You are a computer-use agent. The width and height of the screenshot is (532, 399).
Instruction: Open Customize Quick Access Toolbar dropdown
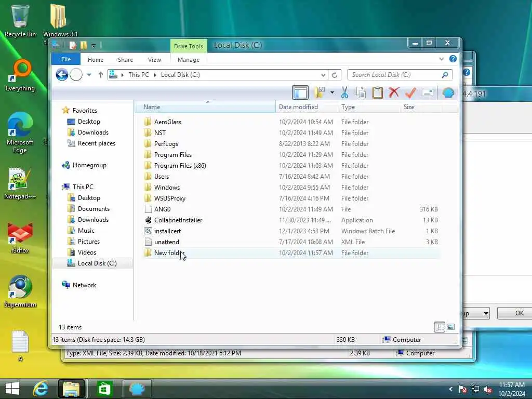(94, 46)
